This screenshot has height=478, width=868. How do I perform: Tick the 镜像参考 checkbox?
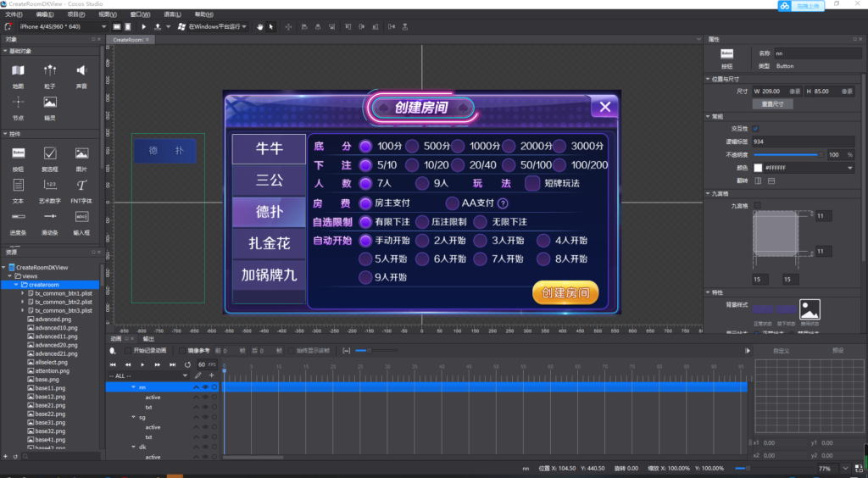(x=183, y=350)
